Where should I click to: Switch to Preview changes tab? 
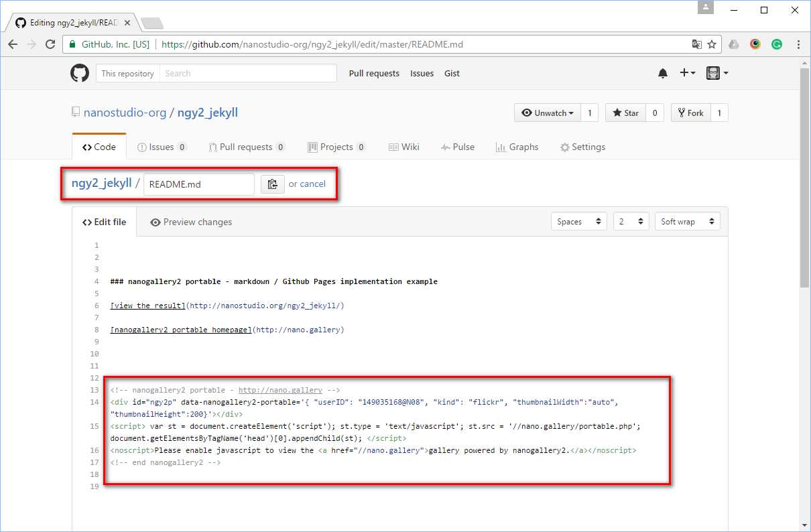point(191,222)
